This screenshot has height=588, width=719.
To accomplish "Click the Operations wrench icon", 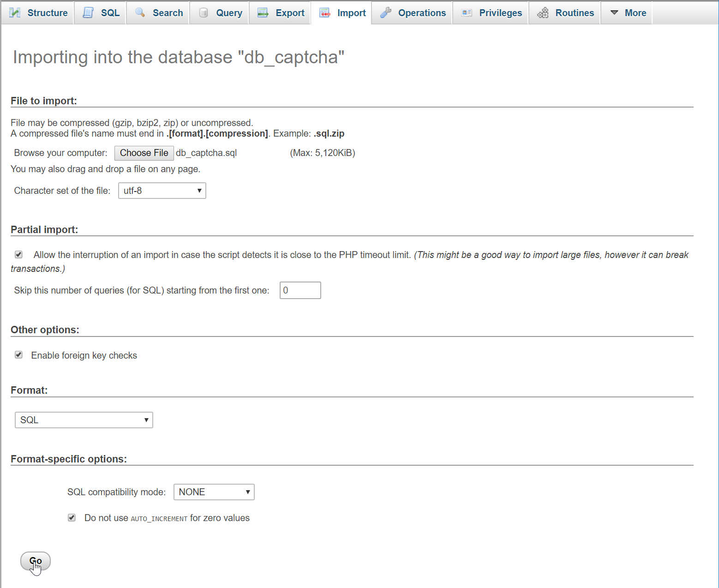I will (x=386, y=13).
